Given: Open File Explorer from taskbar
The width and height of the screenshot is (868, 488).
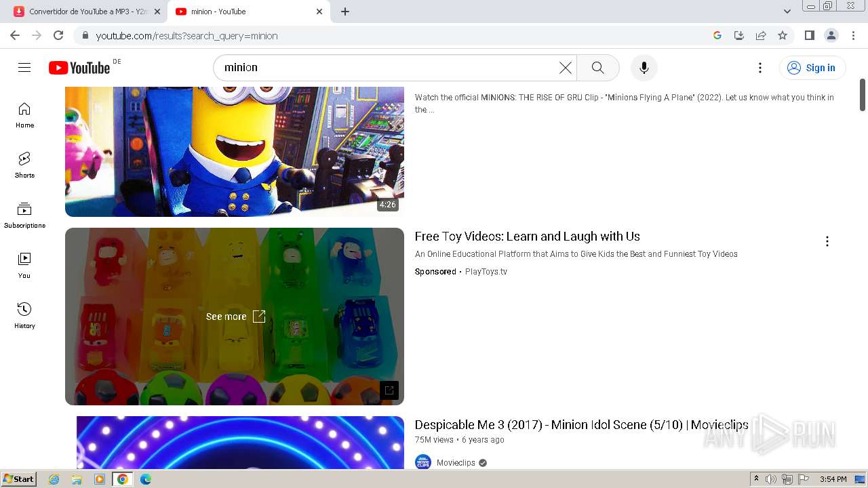Looking at the screenshot, I should [77, 479].
